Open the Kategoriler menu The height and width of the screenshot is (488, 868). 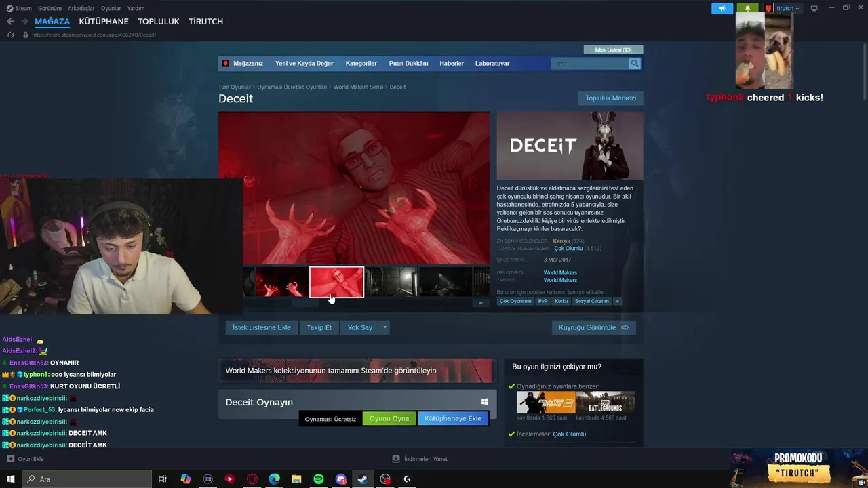click(361, 63)
